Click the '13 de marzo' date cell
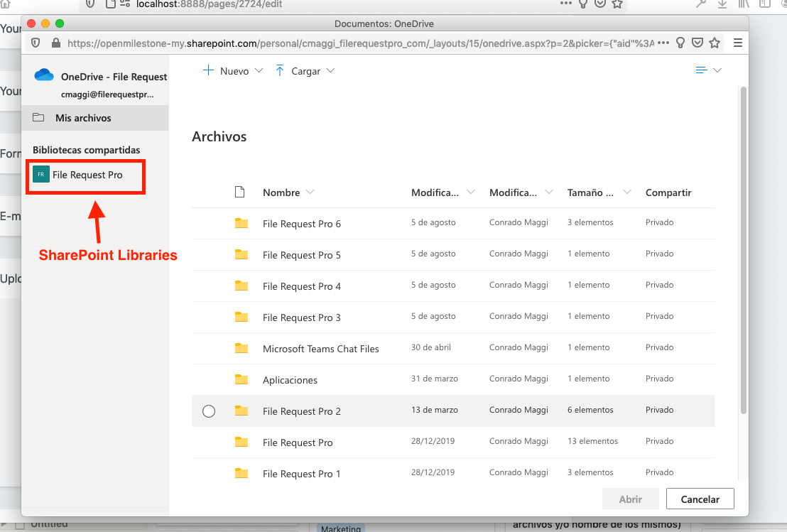The height and width of the screenshot is (532, 787). click(x=435, y=410)
